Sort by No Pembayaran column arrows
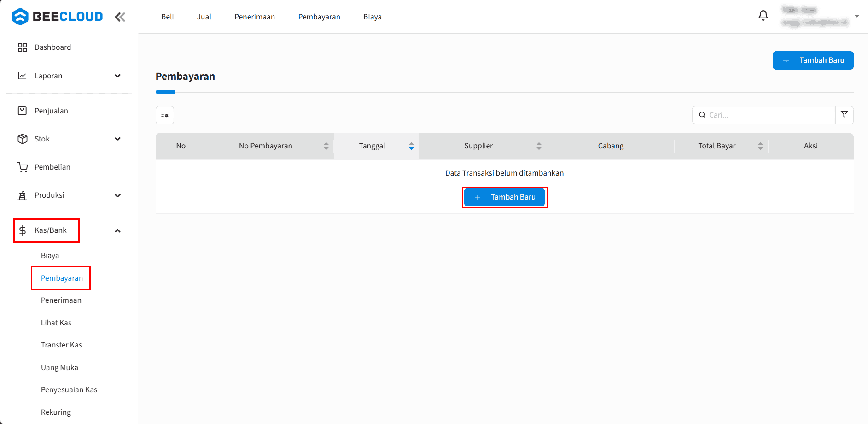The height and width of the screenshot is (424, 868). pos(326,146)
